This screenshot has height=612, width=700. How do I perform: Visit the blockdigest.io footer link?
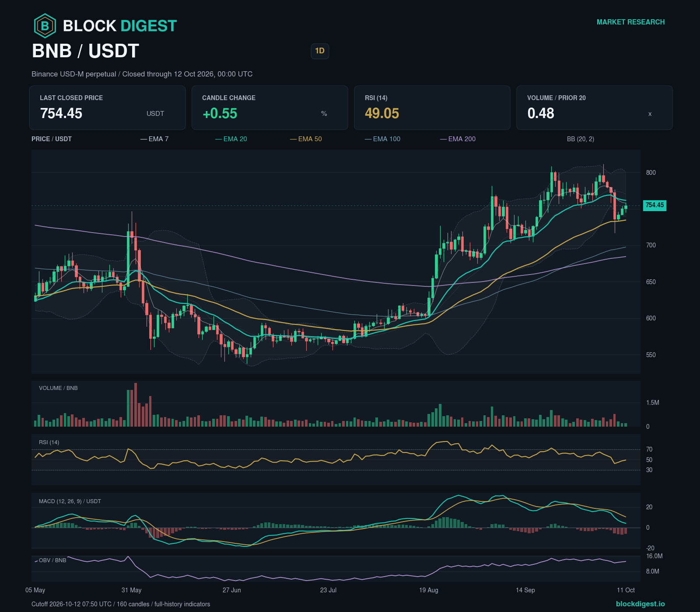(x=640, y=604)
